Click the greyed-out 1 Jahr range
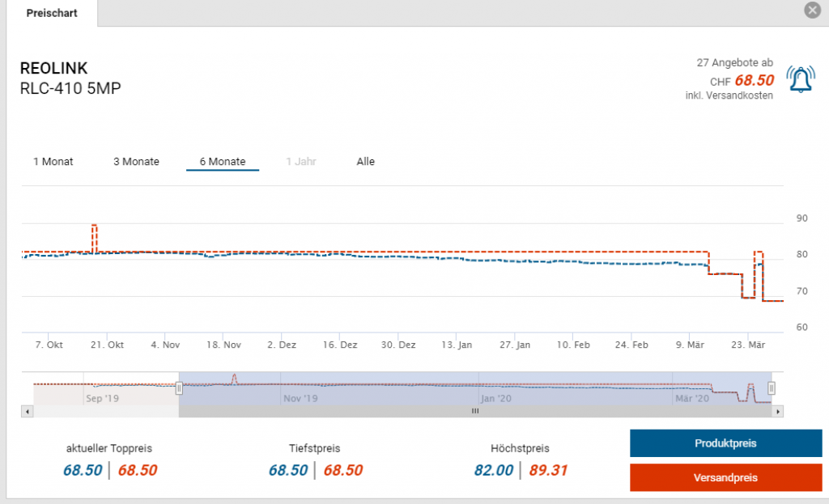This screenshot has height=504, width=829. click(x=300, y=162)
